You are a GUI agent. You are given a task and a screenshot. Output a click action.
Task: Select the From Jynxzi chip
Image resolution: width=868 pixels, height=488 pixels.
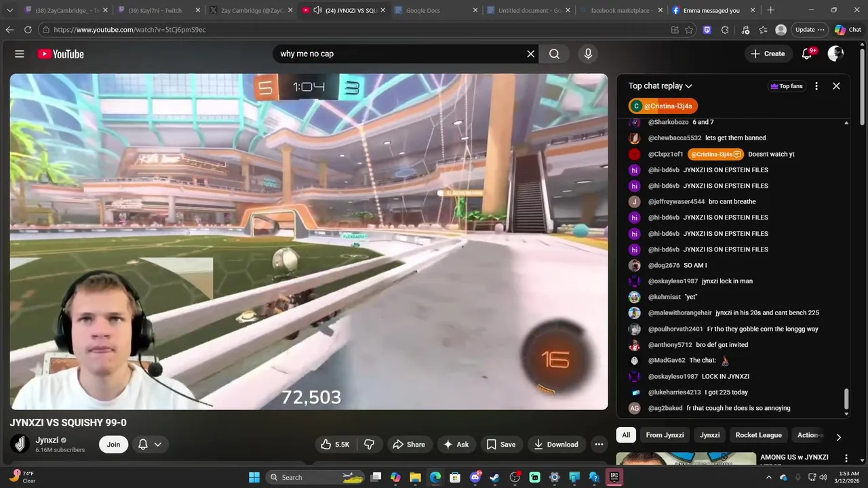pyautogui.click(x=665, y=435)
